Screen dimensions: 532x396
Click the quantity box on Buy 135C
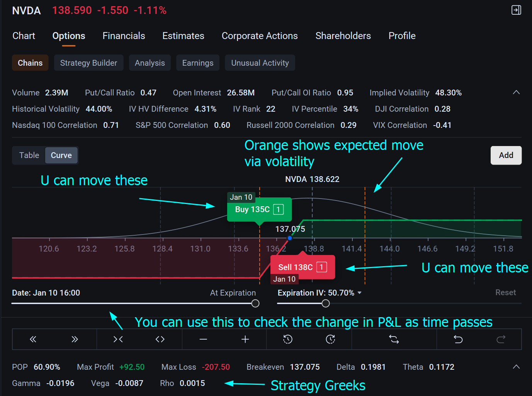tap(278, 209)
